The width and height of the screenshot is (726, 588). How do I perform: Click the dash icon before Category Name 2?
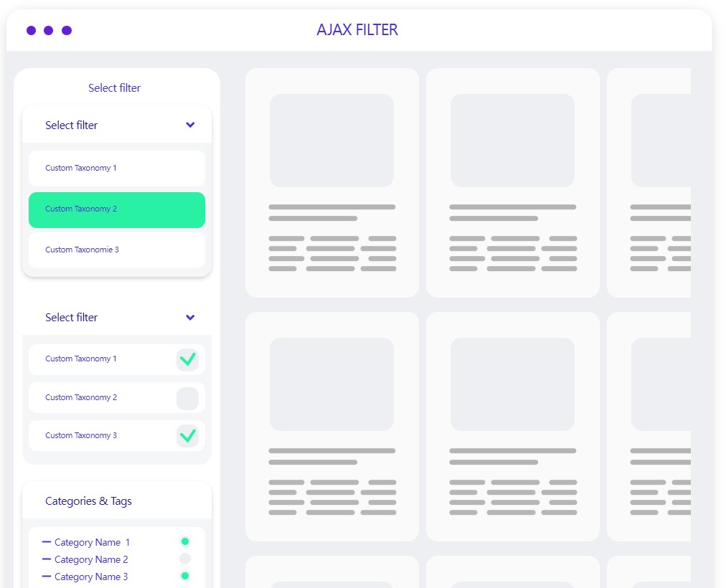[47, 559]
